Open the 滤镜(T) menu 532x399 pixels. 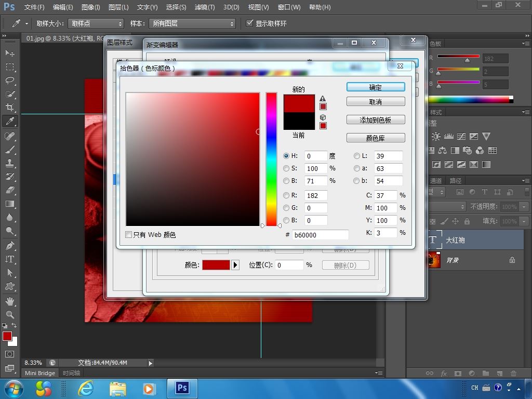click(x=205, y=7)
